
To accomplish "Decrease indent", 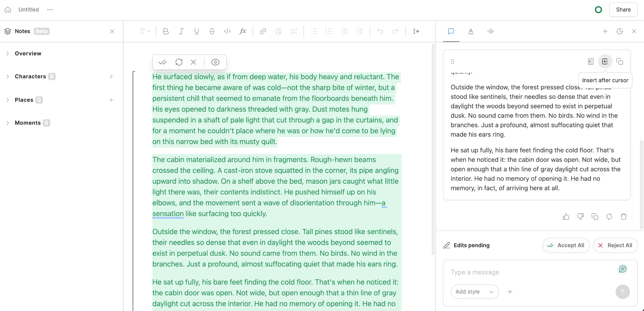I will tap(345, 31).
